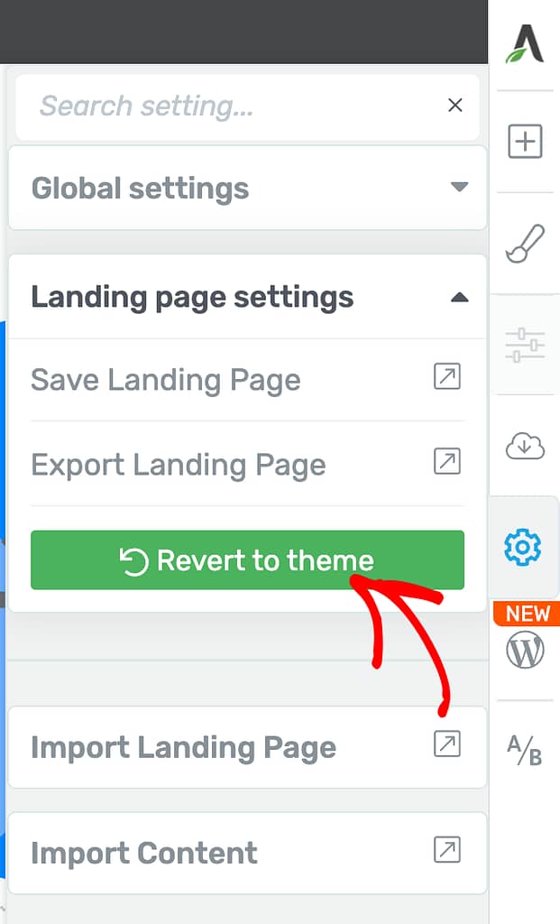This screenshot has width=560, height=924.
Task: Open the sliders options icon
Action: coord(525,346)
